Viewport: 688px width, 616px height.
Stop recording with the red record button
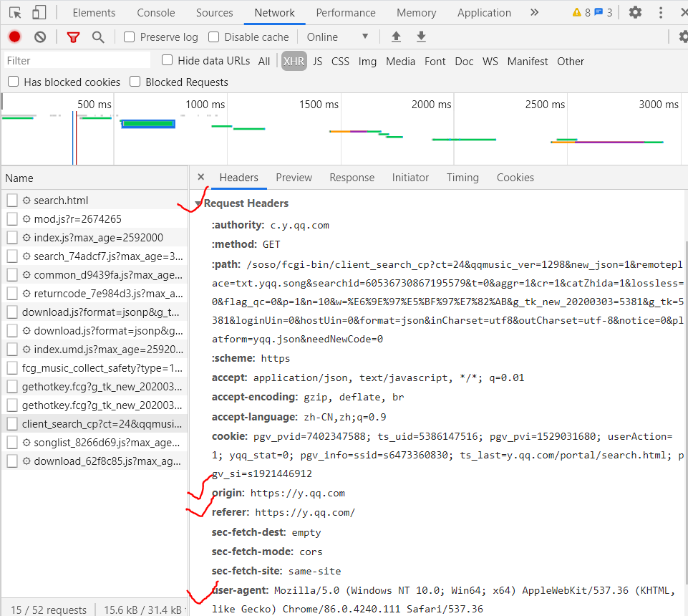(x=14, y=37)
